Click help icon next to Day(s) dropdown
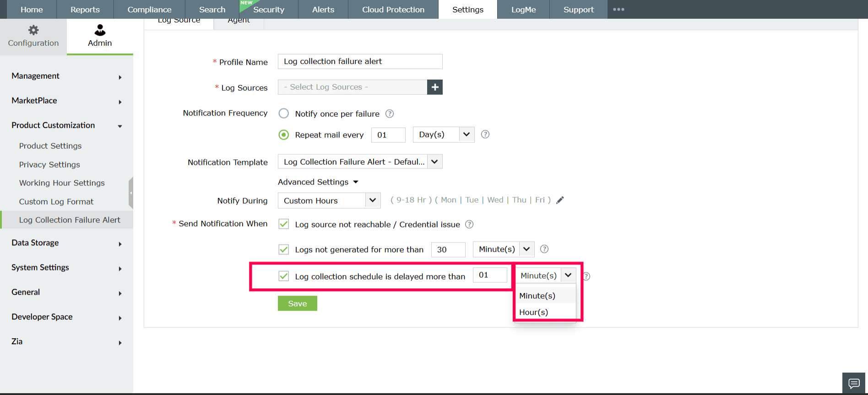This screenshot has height=395, width=868. [485, 134]
